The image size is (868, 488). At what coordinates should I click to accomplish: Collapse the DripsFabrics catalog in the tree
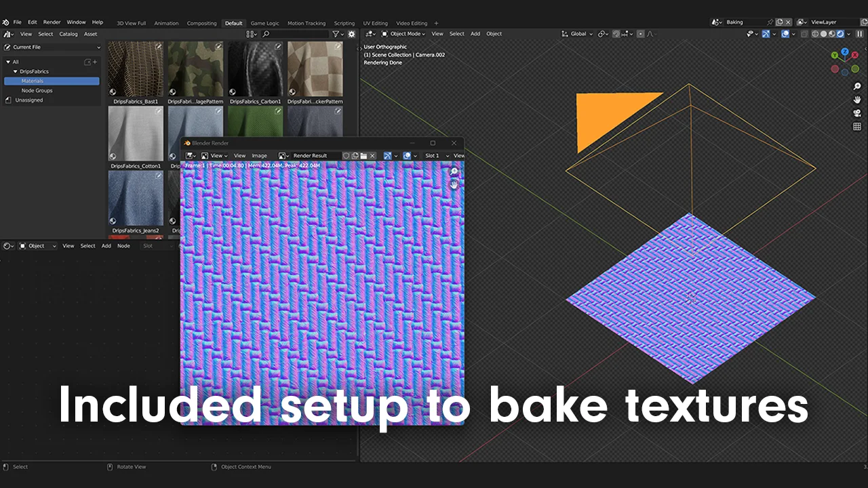point(16,71)
